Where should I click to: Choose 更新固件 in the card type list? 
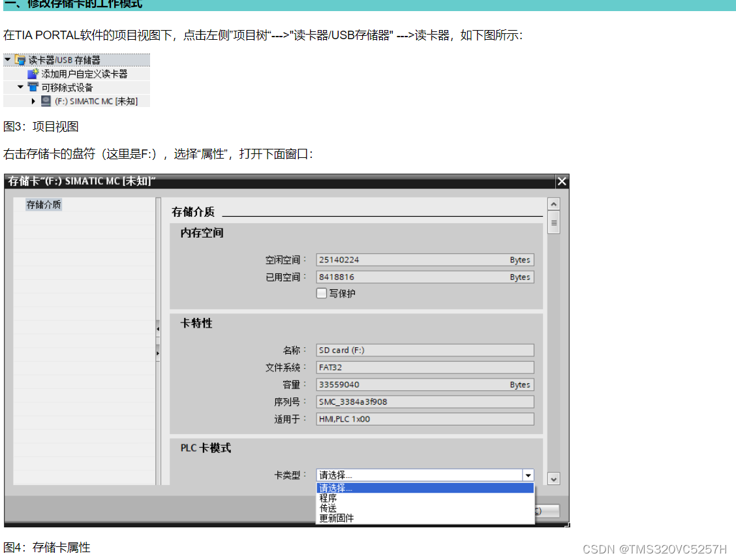425,518
